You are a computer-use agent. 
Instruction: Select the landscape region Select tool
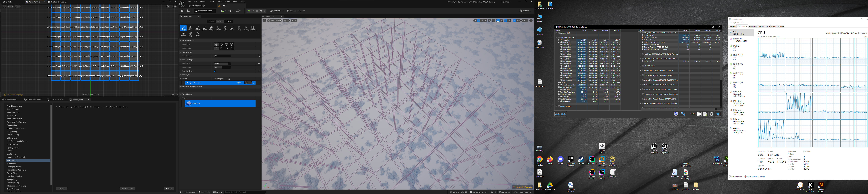coord(197,34)
